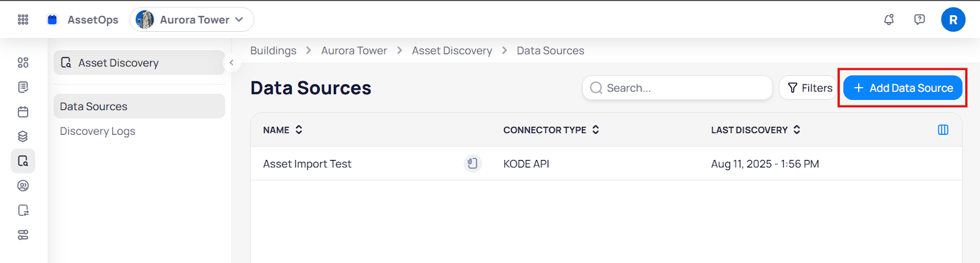Open the help chat icon

919,20
